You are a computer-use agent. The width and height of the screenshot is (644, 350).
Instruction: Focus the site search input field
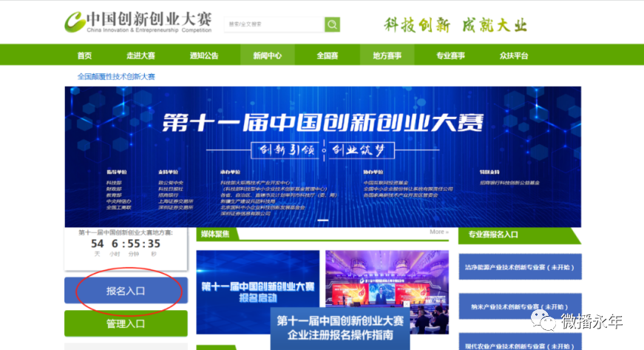pos(274,24)
